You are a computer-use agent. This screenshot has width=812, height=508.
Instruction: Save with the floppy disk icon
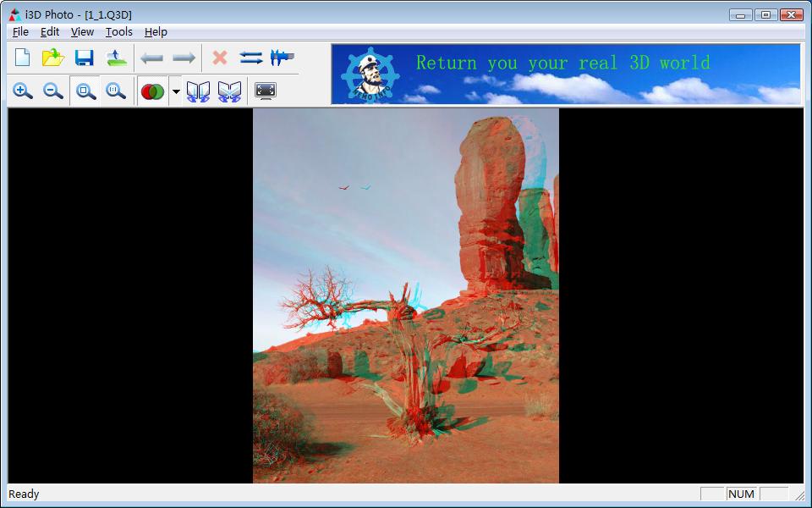[x=84, y=58]
